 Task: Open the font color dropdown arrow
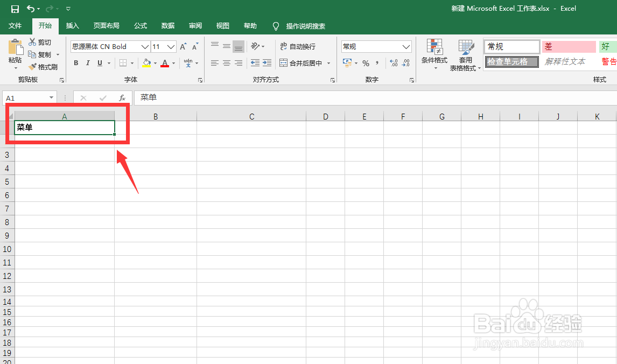[x=173, y=64]
